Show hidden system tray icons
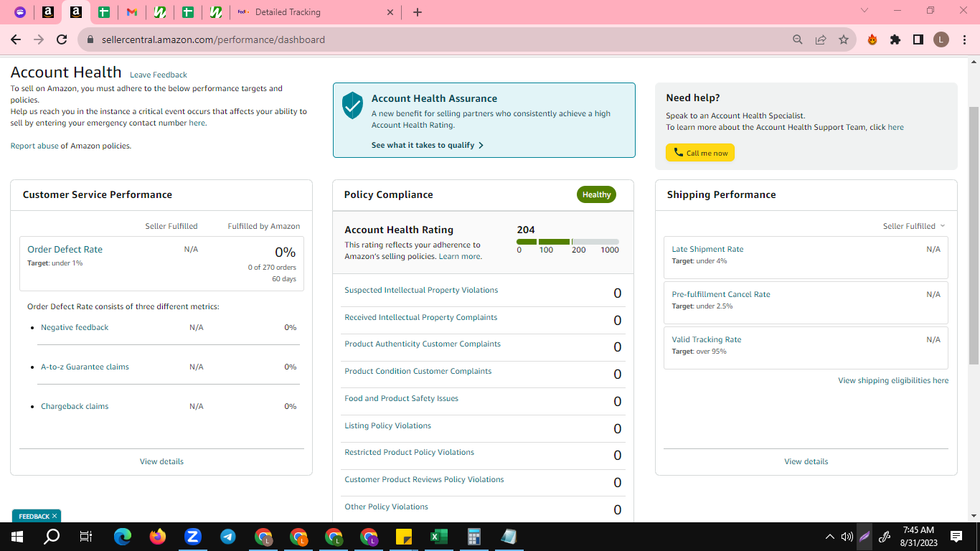Image resolution: width=980 pixels, height=551 pixels. click(x=830, y=537)
